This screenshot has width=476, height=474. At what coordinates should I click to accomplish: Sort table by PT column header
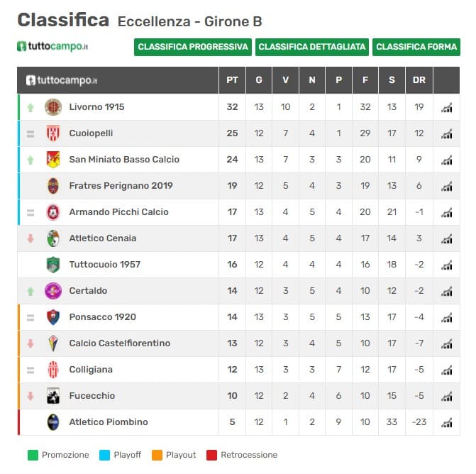232,80
